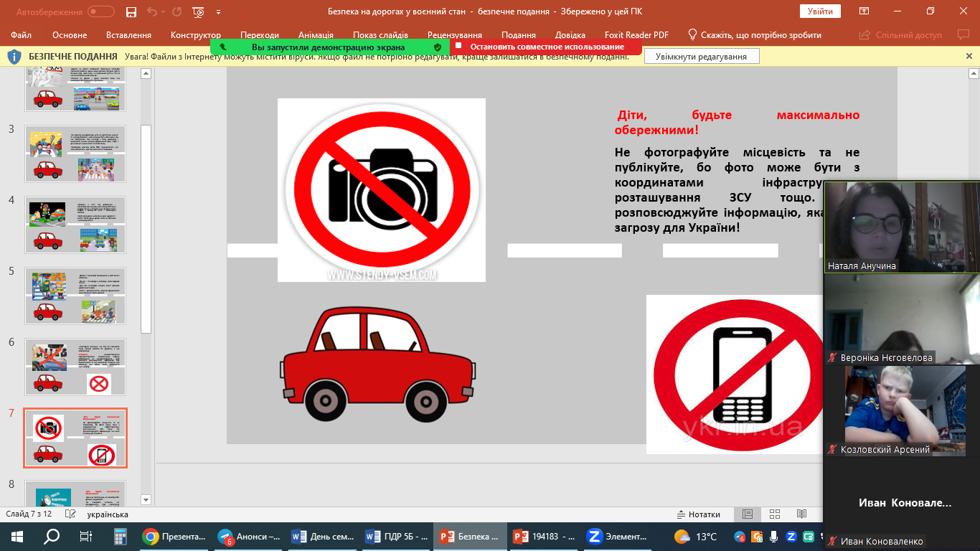Click the thumbnail pane scrollbar handle
Screen dimensions: 980x551
pyautogui.click(x=146, y=229)
